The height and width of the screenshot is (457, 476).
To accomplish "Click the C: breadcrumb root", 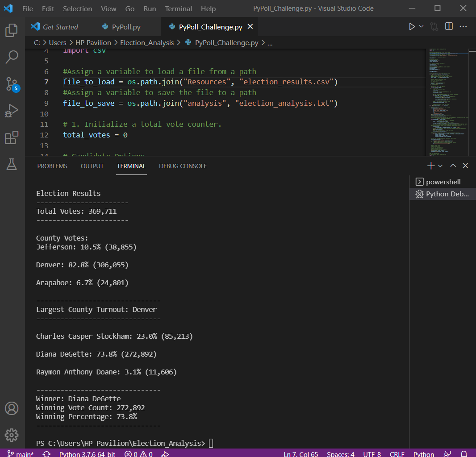I will click(37, 43).
